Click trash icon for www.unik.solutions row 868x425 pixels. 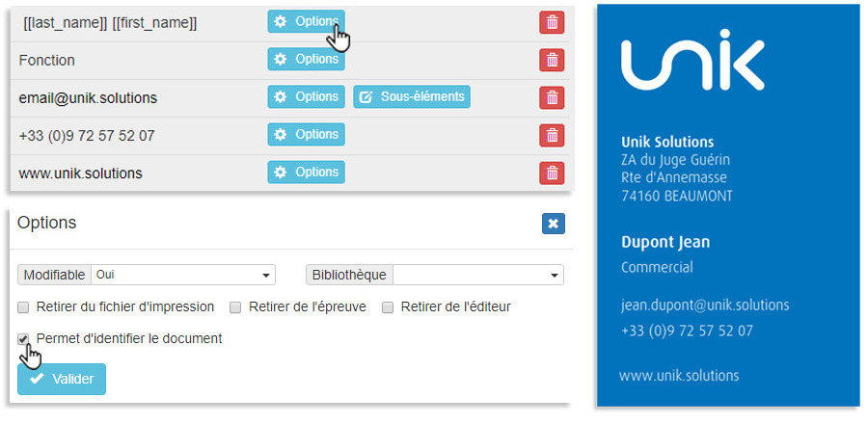551,173
